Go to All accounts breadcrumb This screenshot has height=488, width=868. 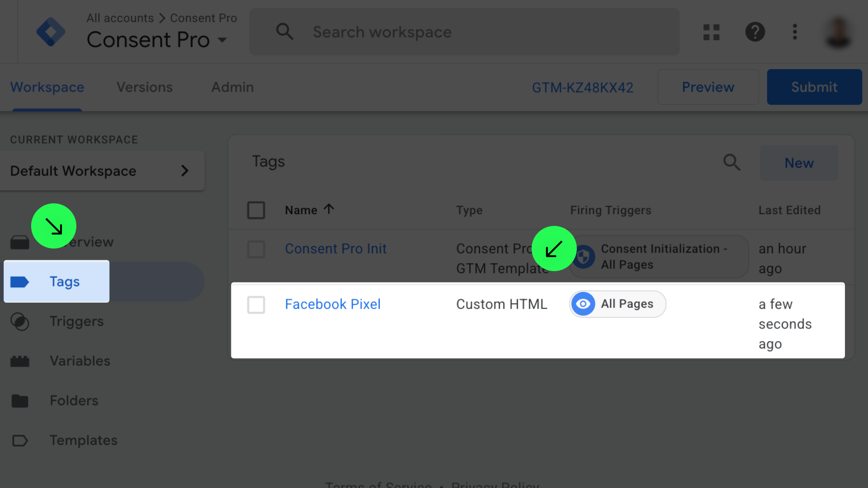point(120,18)
